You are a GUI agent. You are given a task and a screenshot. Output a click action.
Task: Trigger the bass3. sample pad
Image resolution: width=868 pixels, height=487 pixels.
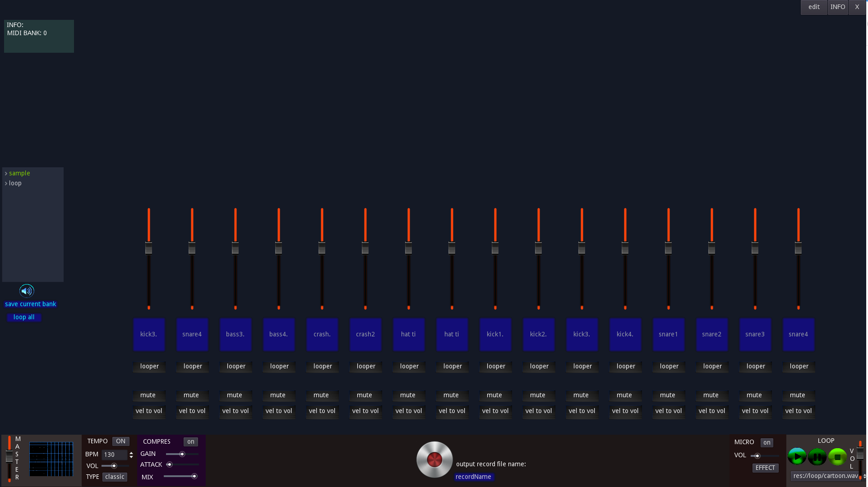[235, 334]
